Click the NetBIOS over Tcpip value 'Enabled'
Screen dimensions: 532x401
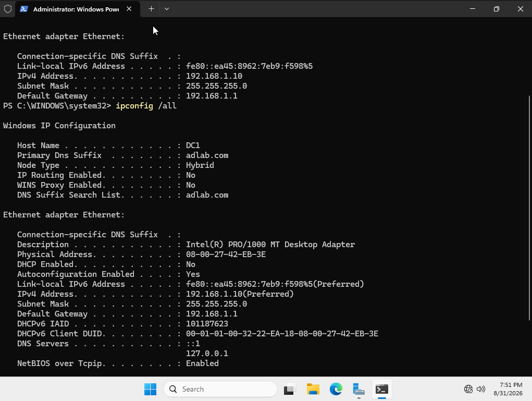(x=202, y=363)
